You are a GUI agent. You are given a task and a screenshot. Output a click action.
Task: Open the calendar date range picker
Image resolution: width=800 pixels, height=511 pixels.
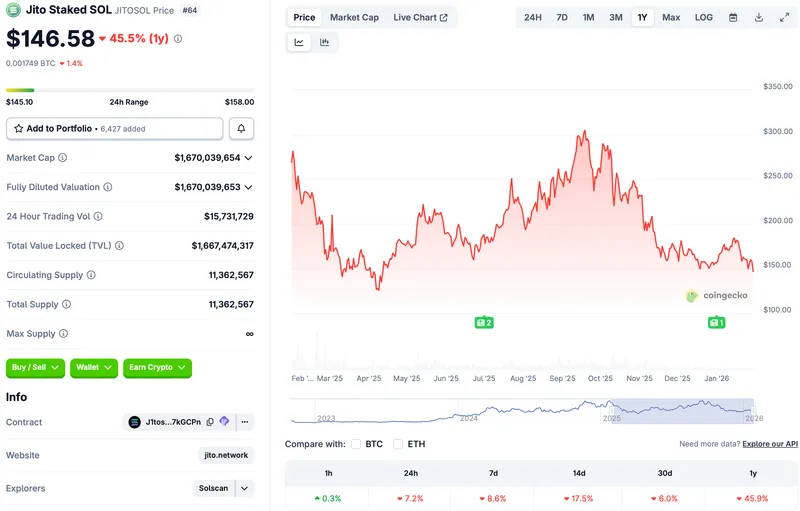pos(733,18)
